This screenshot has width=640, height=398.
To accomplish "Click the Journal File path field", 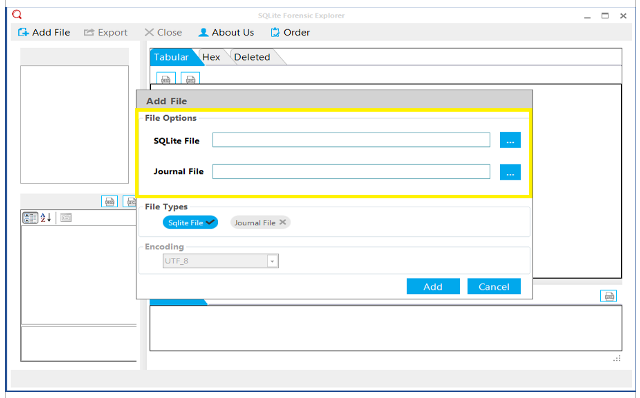I will click(x=351, y=171).
